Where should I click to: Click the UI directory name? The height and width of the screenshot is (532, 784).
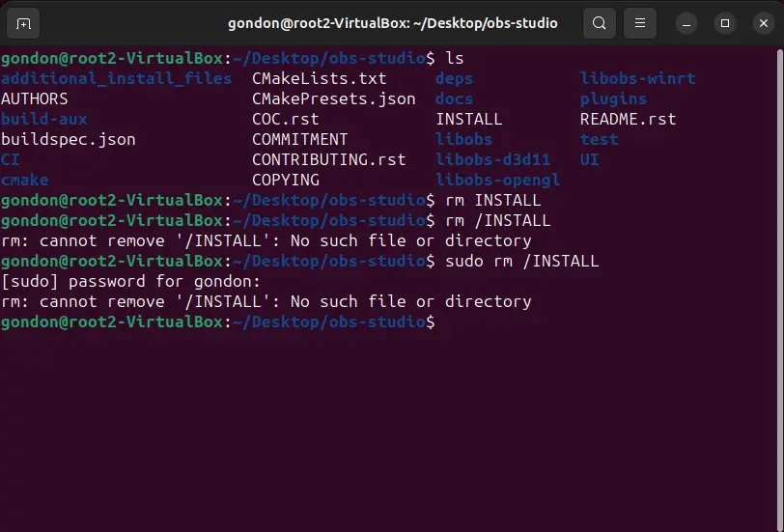coord(590,159)
